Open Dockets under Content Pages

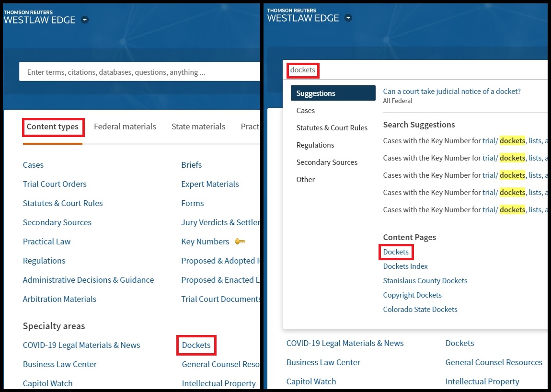396,252
